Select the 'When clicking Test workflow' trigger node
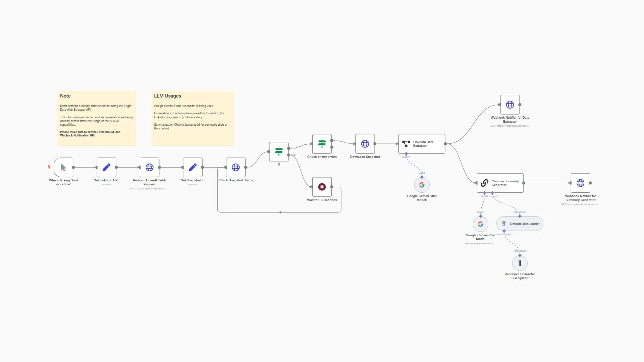The height and width of the screenshot is (362, 644). pyautogui.click(x=63, y=167)
